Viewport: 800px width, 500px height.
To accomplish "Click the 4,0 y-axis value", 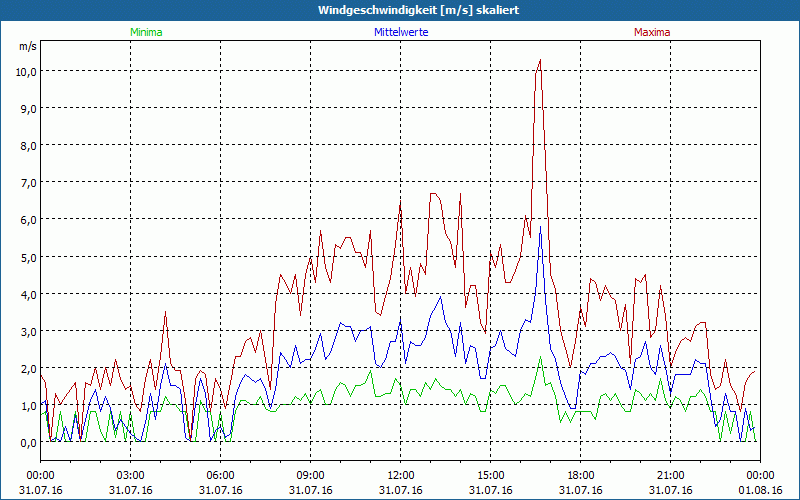I will click(29, 294).
